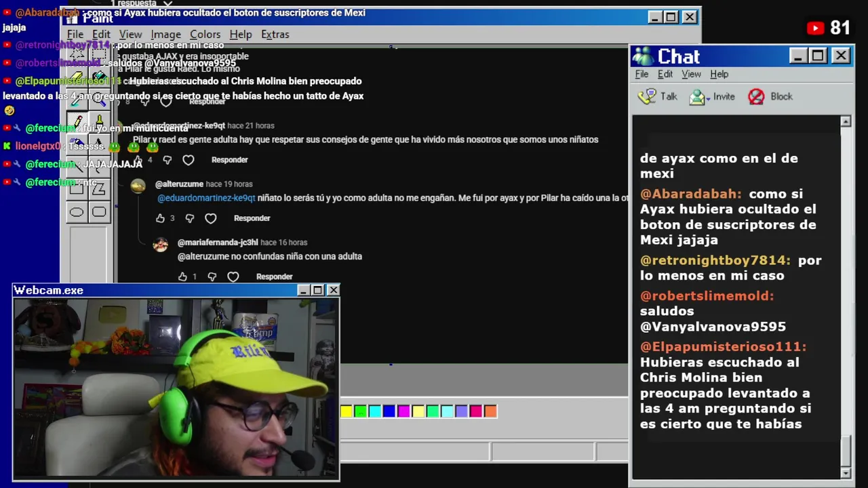
Task: Click @Abaradabah: username in Chat window
Action: pos(690,194)
